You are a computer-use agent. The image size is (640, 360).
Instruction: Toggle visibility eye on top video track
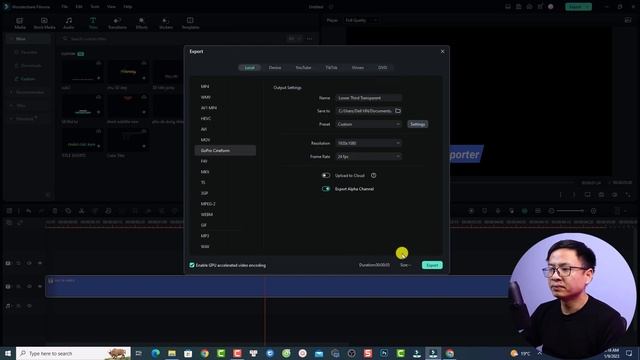click(x=40, y=263)
